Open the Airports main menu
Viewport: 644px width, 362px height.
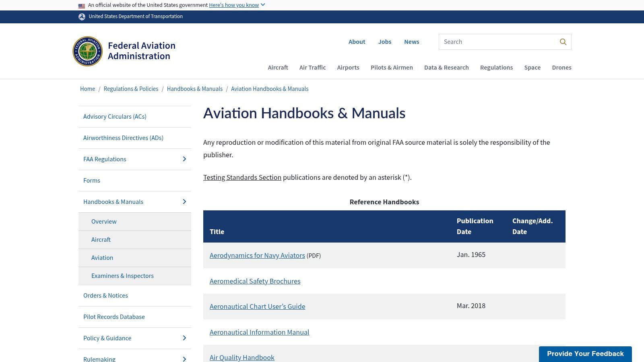pos(348,68)
